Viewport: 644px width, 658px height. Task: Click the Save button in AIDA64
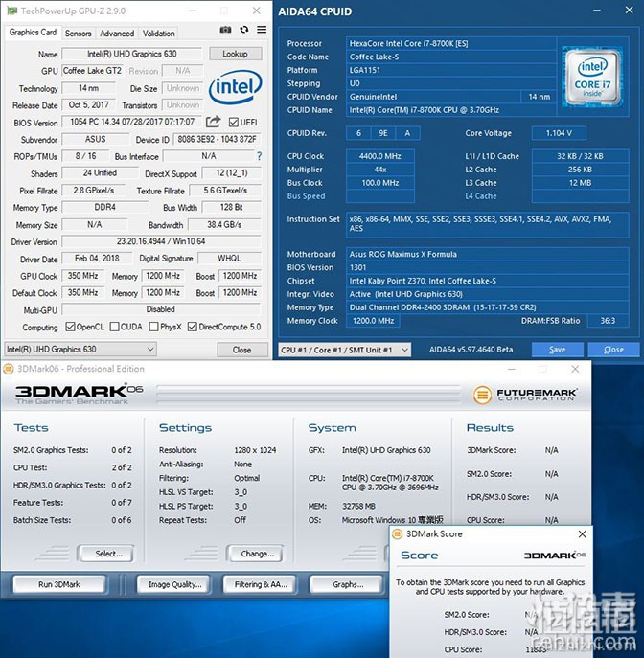(x=557, y=350)
